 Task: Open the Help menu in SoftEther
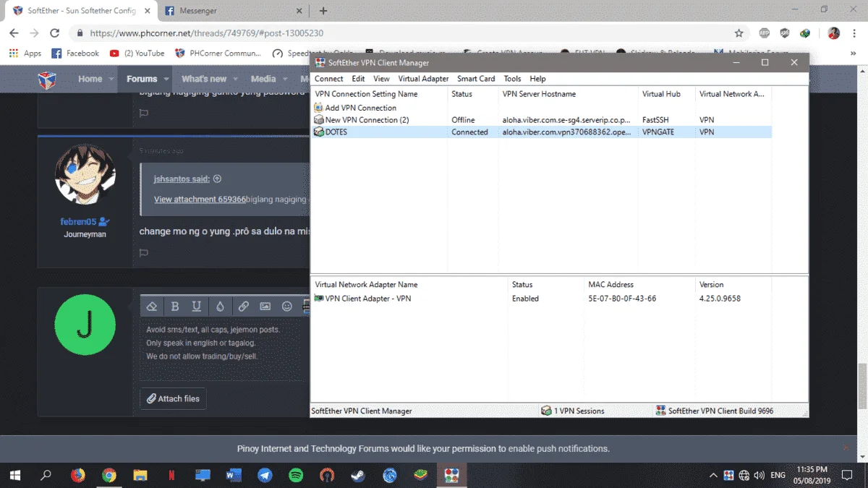tap(537, 79)
